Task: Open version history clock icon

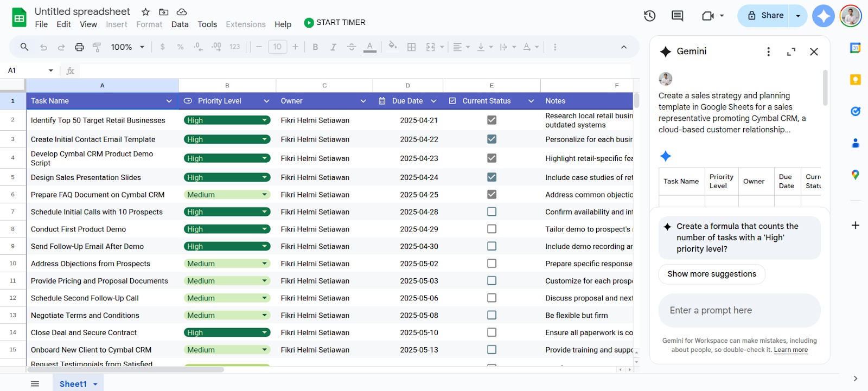Action: click(x=649, y=16)
